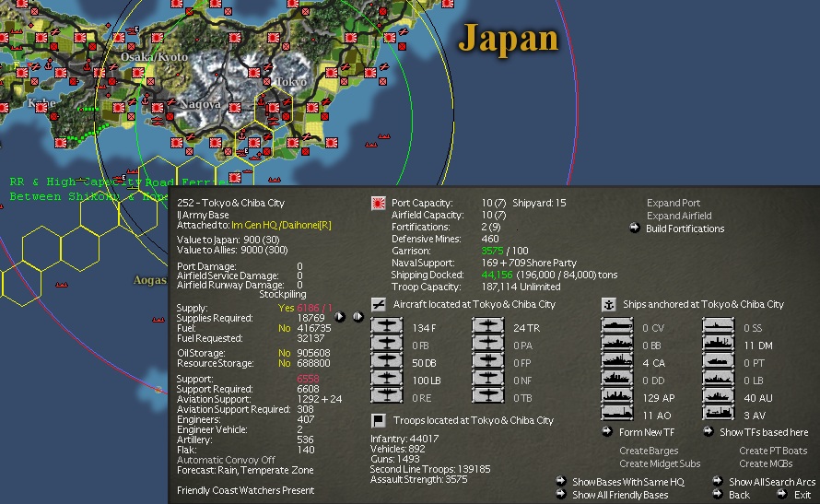Screen dimensions: 820x504
Task: Click Show TFs based here
Action: (764, 432)
